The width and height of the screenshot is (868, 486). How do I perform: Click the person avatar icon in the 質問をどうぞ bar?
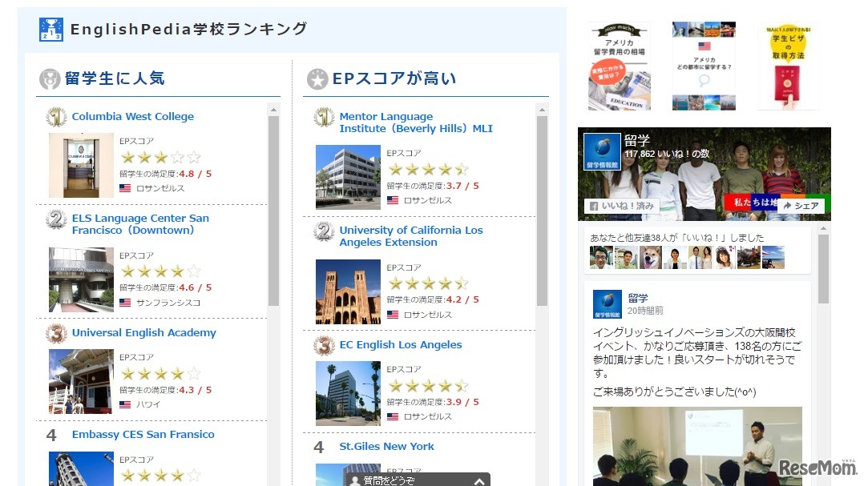(353, 480)
